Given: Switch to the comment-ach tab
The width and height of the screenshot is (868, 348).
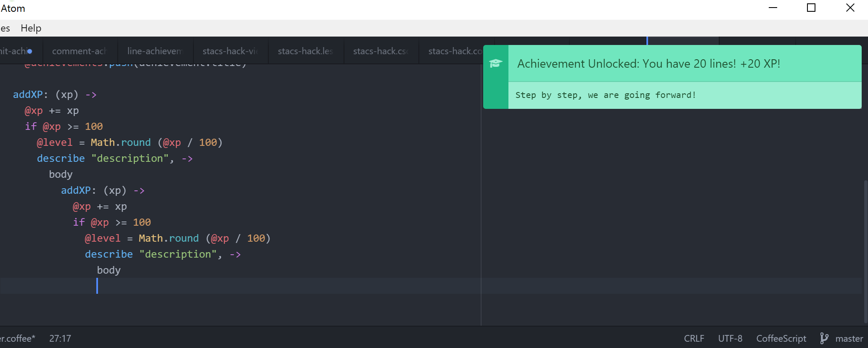Looking at the screenshot, I should coord(79,51).
